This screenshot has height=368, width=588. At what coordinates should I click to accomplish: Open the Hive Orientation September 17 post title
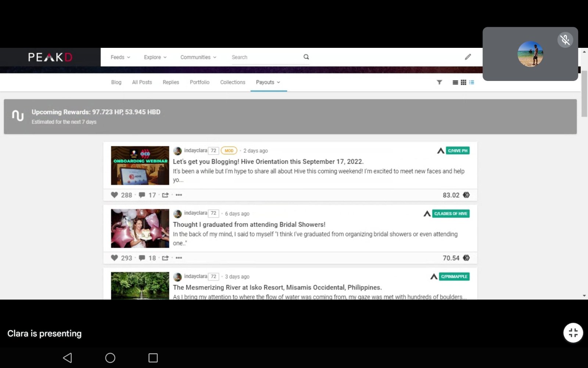click(x=268, y=162)
